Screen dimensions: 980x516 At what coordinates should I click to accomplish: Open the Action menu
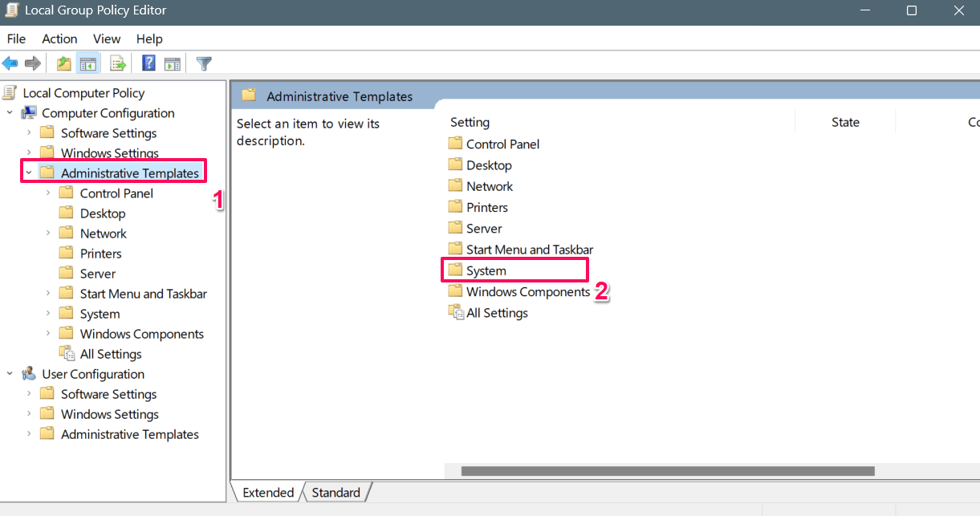59,39
